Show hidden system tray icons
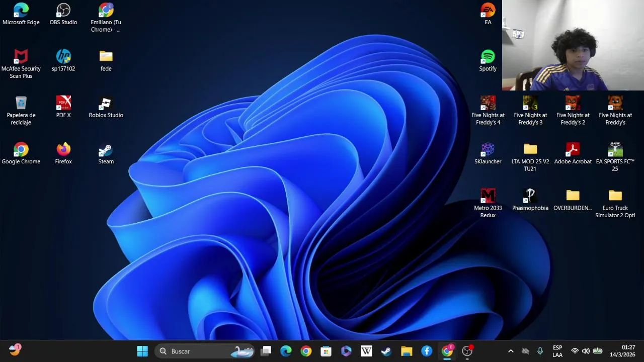Image resolution: width=644 pixels, height=362 pixels. coord(511,351)
